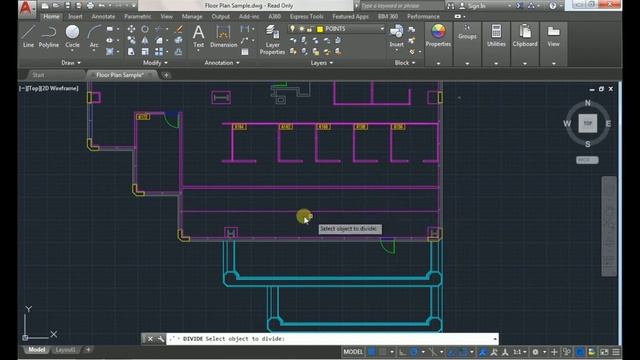This screenshot has height=360, width=640.
Task: Toggle object snap in the status bar
Action: [x=463, y=352]
